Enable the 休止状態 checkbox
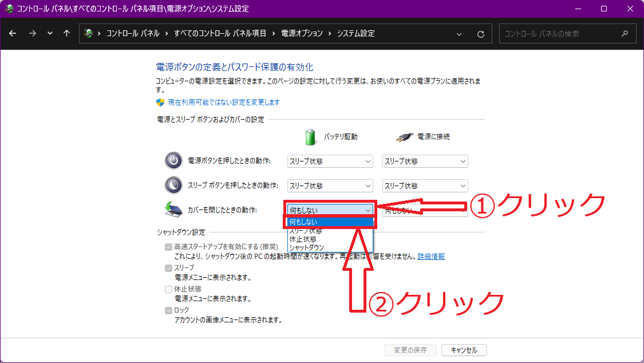The width and height of the screenshot is (644, 363). click(x=168, y=289)
